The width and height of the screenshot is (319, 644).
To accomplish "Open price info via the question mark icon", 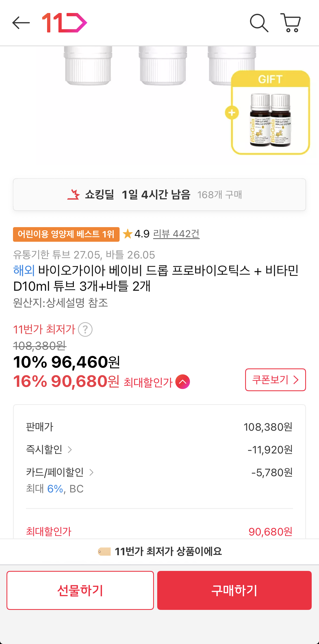I will click(85, 330).
